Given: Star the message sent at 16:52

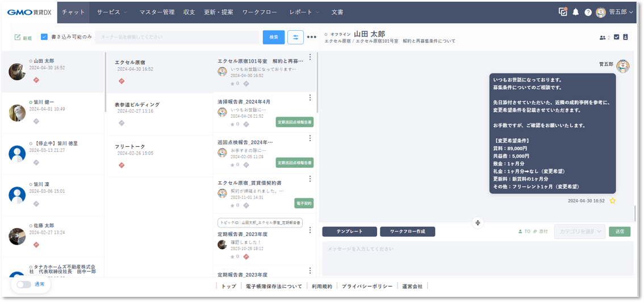Looking at the screenshot, I should pyautogui.click(x=613, y=201).
